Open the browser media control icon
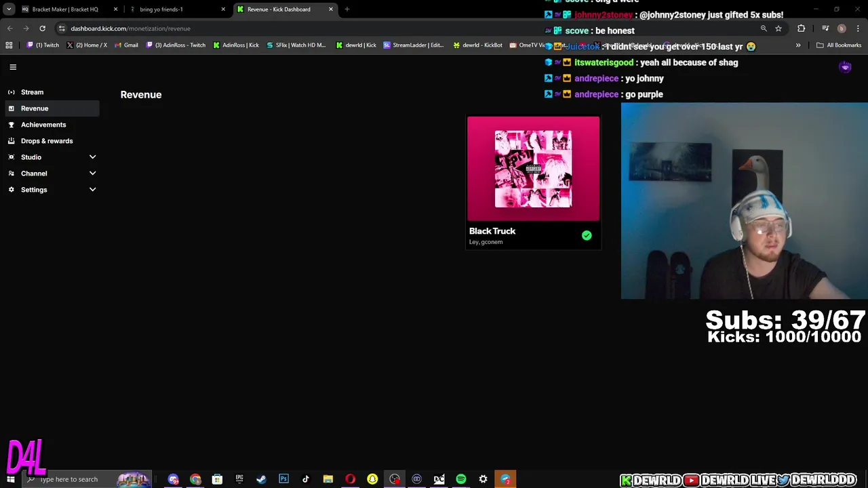868x488 pixels. (825, 28)
